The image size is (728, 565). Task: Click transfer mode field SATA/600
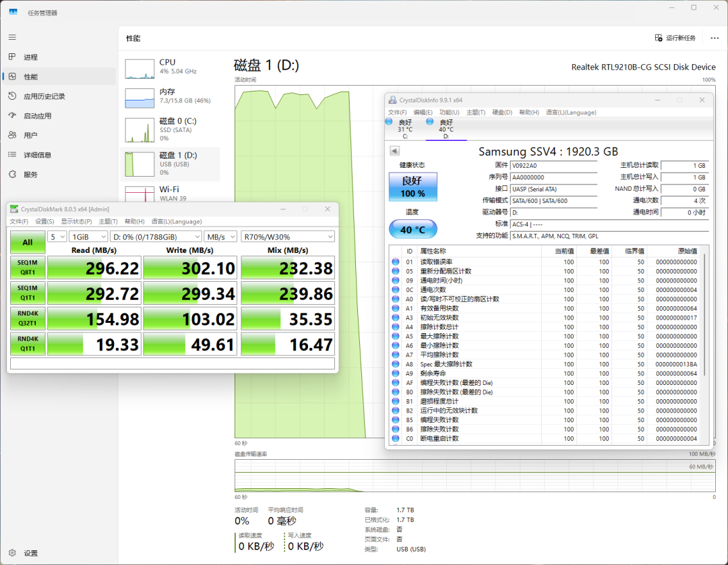click(553, 200)
